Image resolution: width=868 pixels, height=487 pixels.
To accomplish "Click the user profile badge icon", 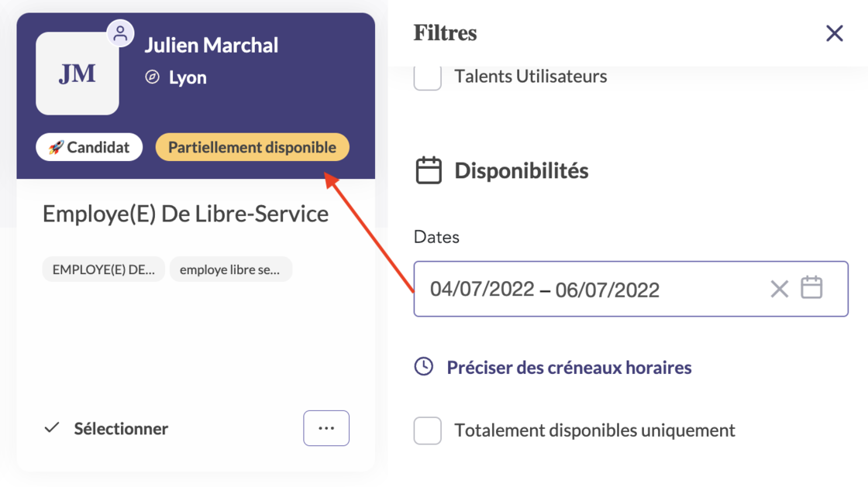I will coord(120,33).
